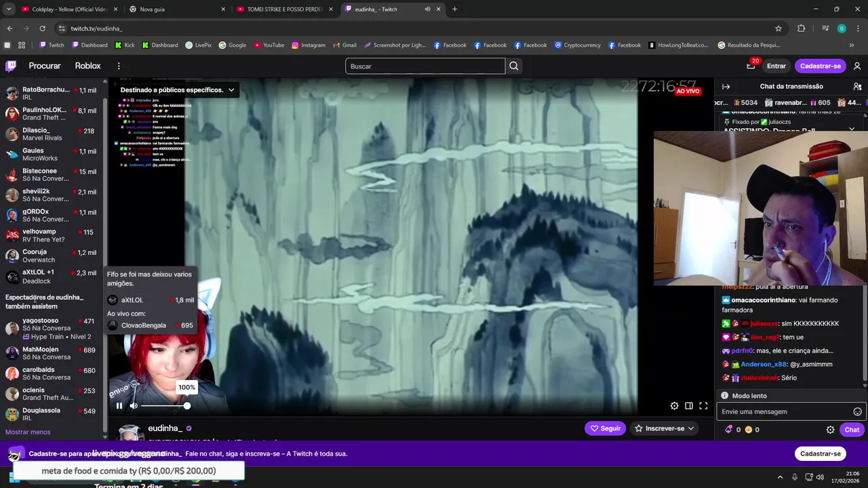Go back in browser history
This screenshot has width=868, height=488.
coord(9,28)
